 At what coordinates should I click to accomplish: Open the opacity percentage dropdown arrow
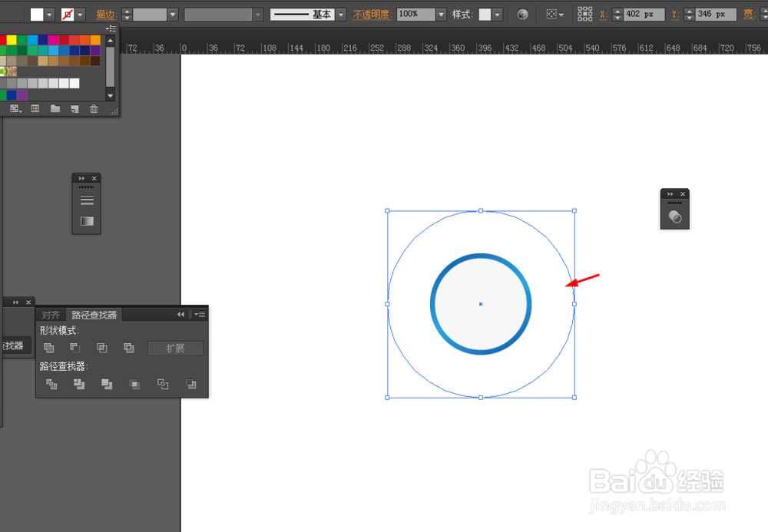(x=442, y=15)
